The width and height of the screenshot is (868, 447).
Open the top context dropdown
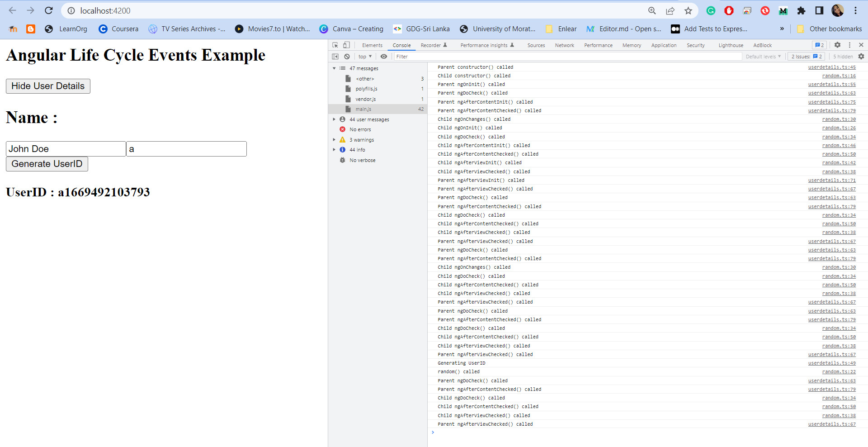point(365,57)
